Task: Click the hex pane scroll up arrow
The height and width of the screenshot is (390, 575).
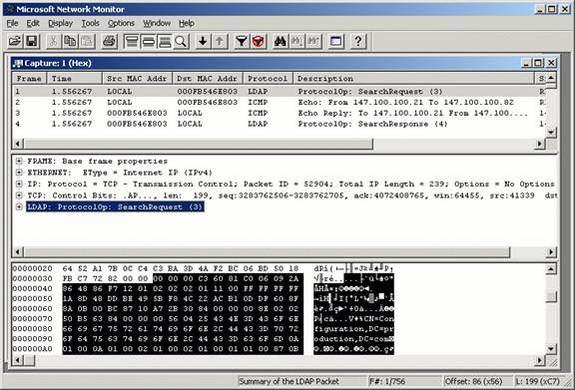Action: 551,269
